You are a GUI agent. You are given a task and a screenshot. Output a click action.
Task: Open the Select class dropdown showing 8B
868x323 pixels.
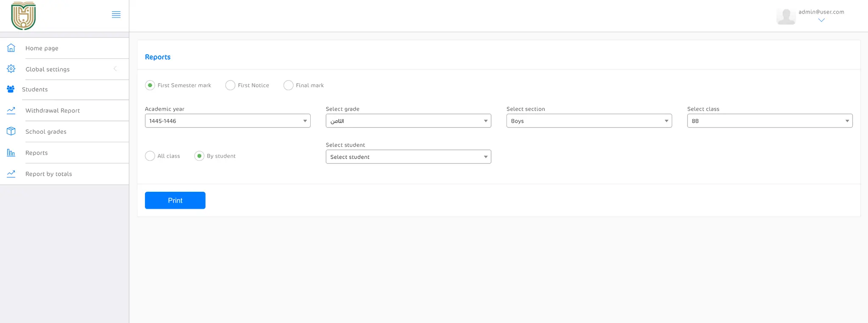click(769, 121)
